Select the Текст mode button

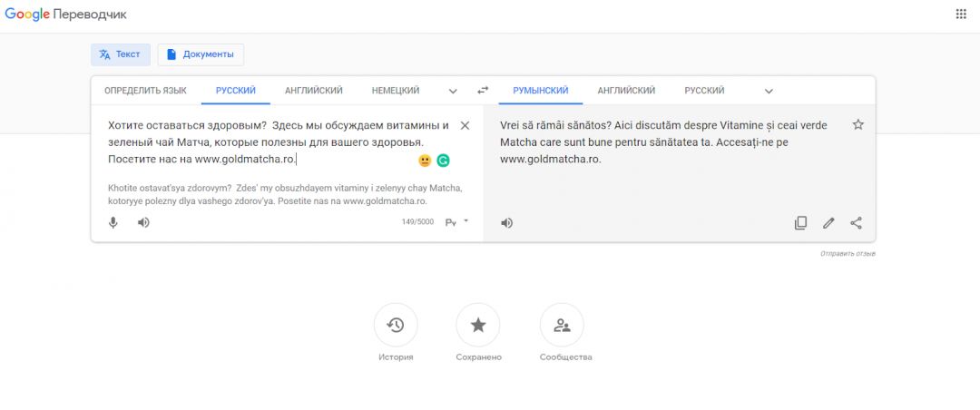(x=121, y=54)
